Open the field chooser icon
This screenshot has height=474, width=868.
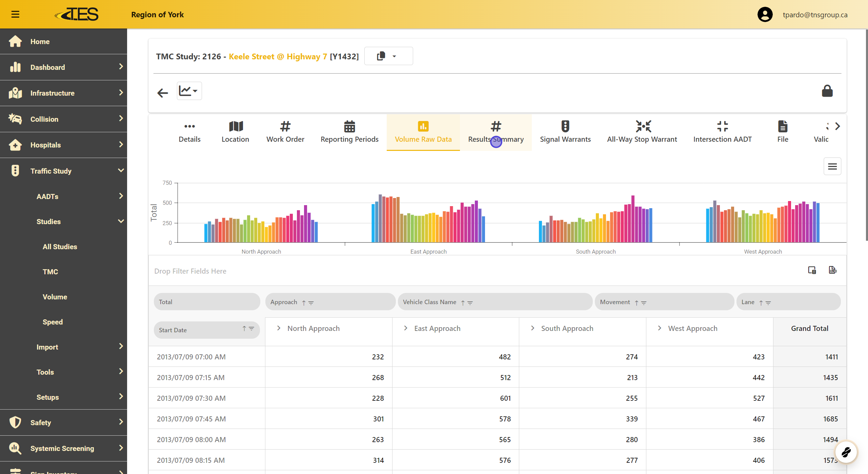[x=812, y=270]
